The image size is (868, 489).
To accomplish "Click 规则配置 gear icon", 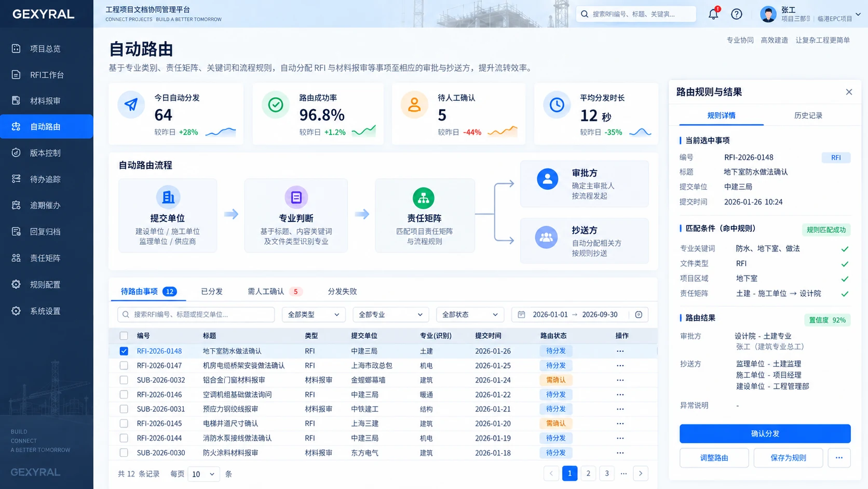I will tap(16, 284).
